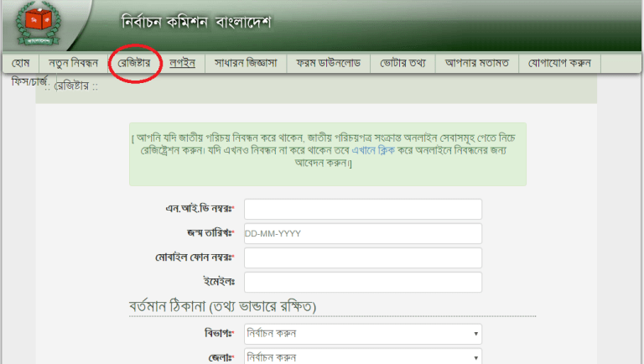Focus the মোবাইল ফোন নম্বর input field
This screenshot has height=364, width=644.
click(363, 257)
